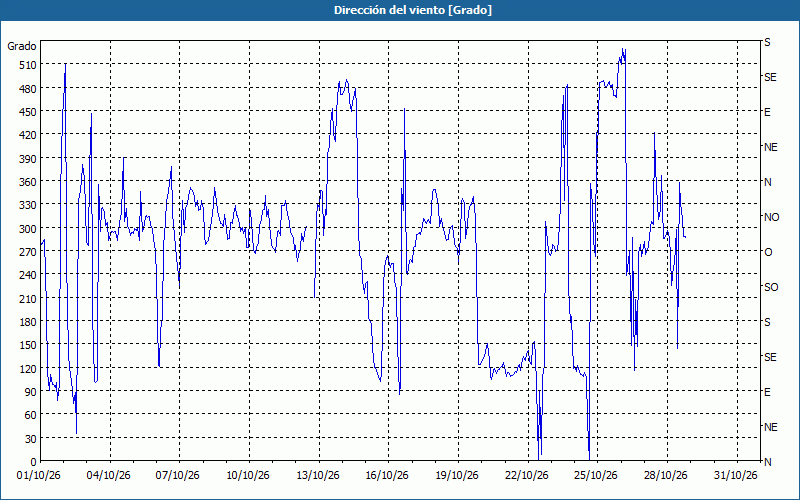The width and height of the screenshot is (800, 500).
Task: Select the 22/10/26 date label
Action: [527, 476]
